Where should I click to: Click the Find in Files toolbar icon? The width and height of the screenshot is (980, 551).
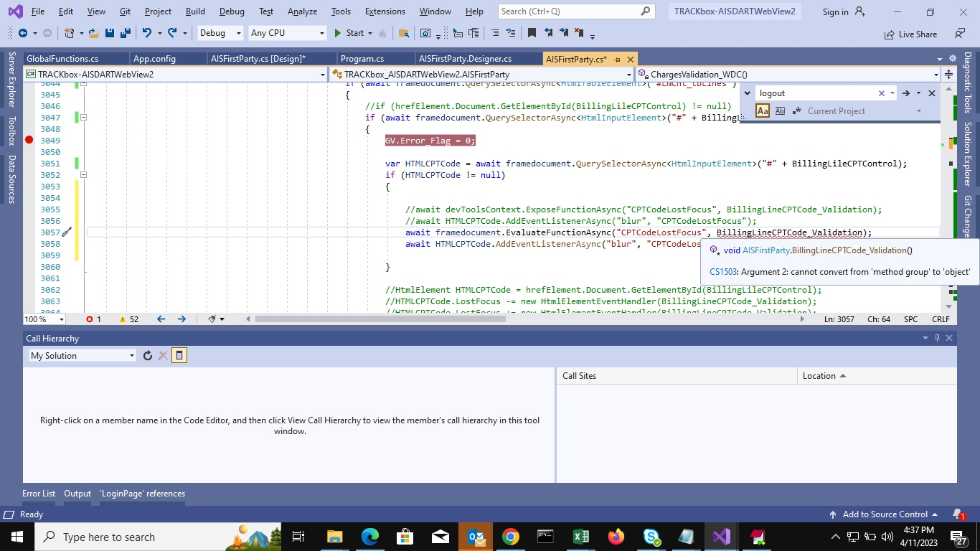[404, 33]
